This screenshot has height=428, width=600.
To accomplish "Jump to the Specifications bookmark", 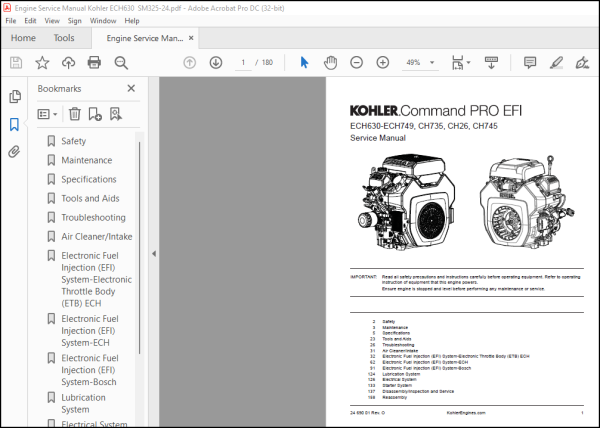I will (89, 179).
